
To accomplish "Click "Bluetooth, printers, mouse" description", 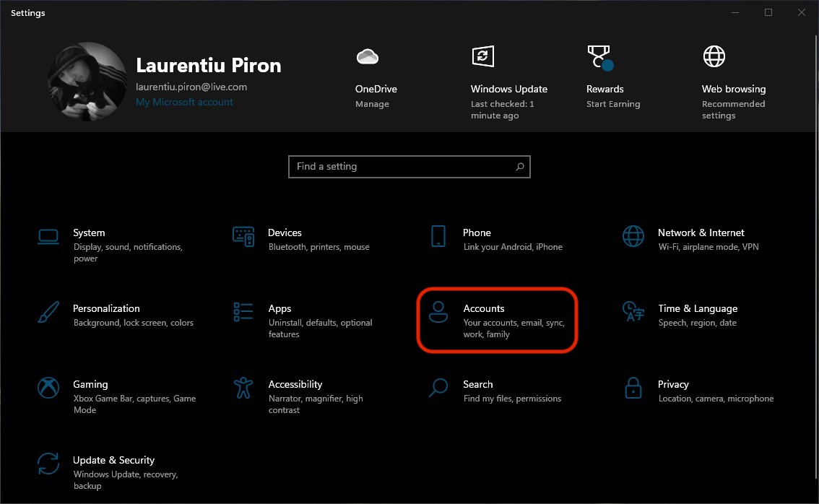I will pos(318,247).
